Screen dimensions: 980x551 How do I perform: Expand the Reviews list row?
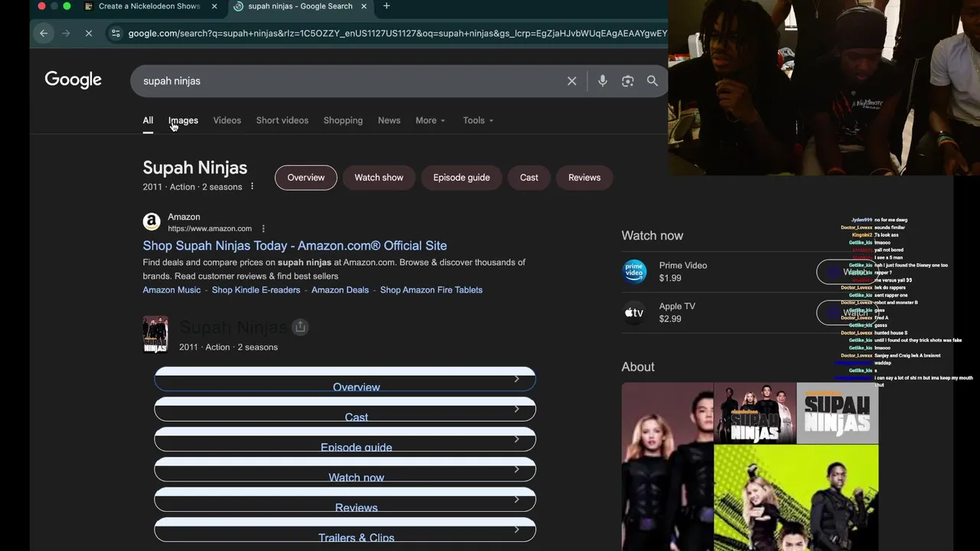[345, 499]
